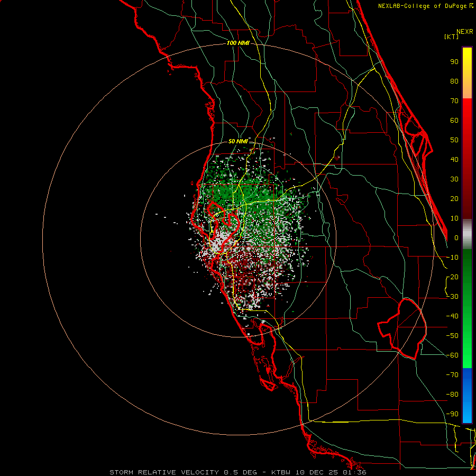Click the positive 20 knot scale label
This screenshot has width=476, height=476.
pos(454,199)
